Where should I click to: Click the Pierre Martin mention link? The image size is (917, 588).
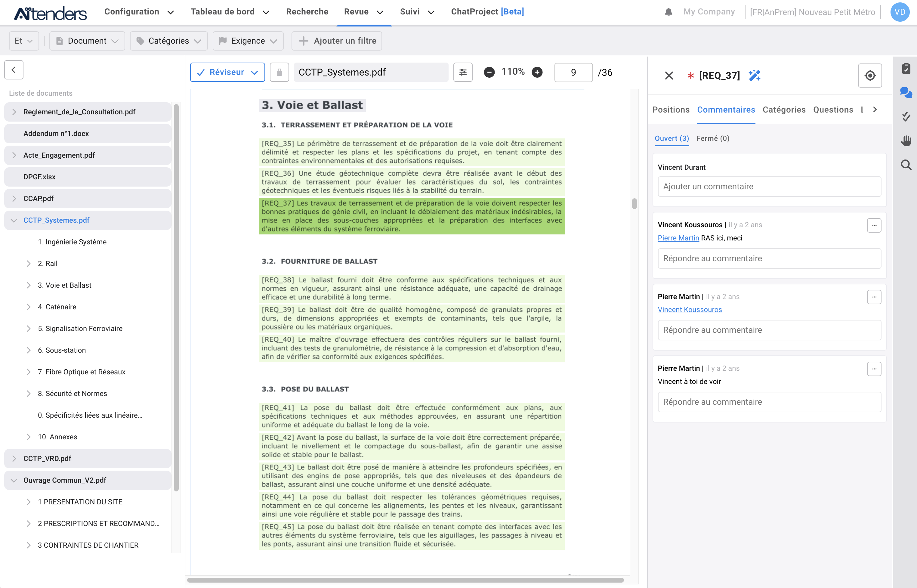[x=678, y=238]
